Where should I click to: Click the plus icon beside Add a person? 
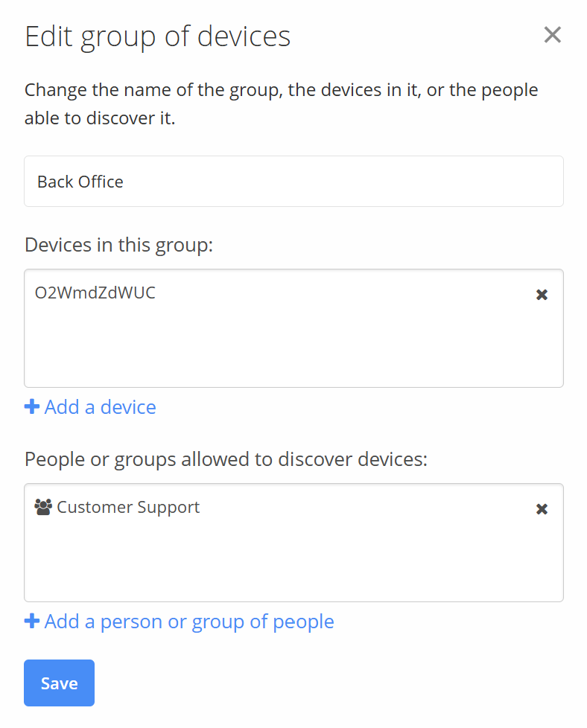click(32, 622)
